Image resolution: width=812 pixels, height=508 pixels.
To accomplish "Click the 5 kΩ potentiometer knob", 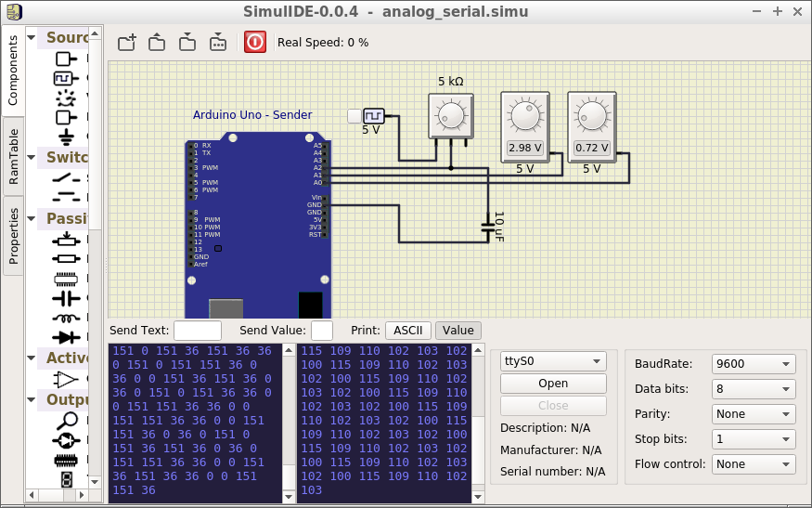I will coord(451,116).
